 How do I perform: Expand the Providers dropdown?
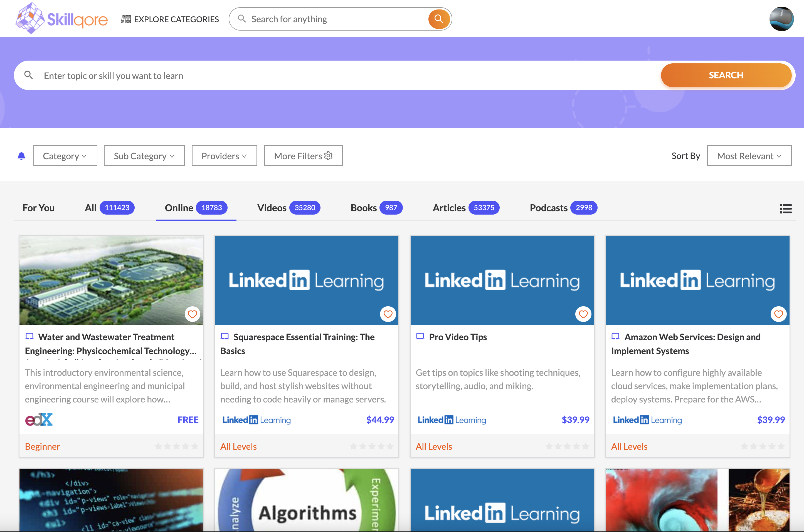coord(225,155)
